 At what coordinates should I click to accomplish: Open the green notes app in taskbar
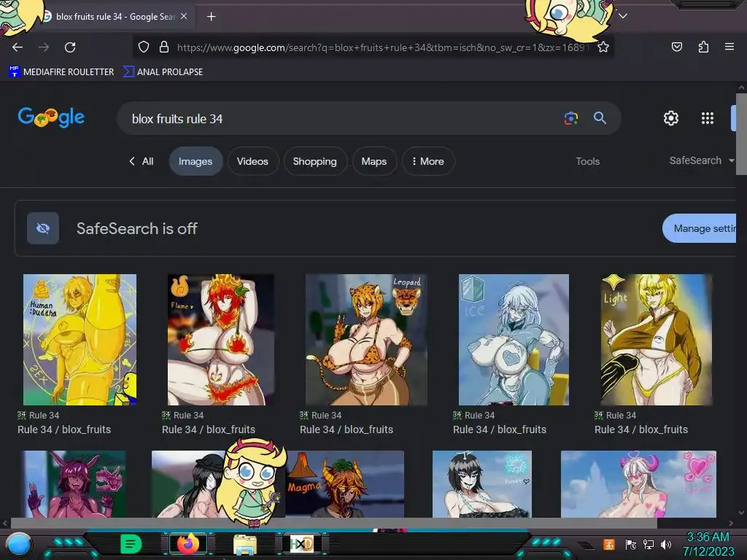[131, 544]
